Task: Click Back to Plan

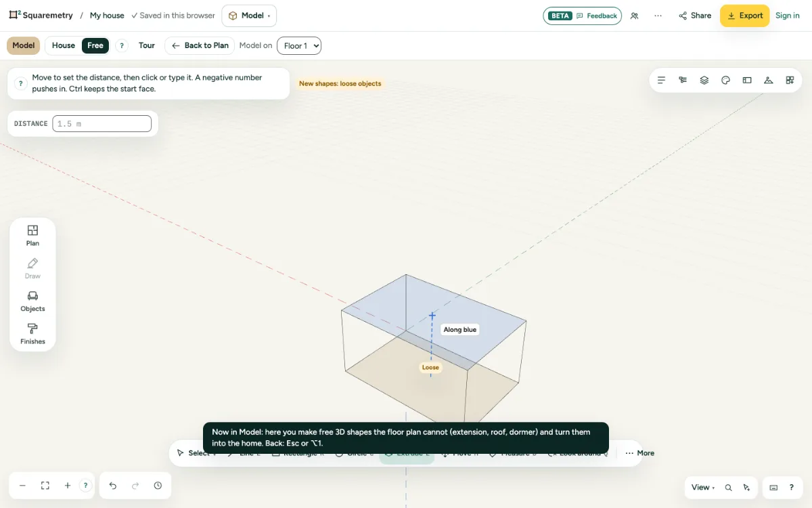Action: click(x=200, y=45)
